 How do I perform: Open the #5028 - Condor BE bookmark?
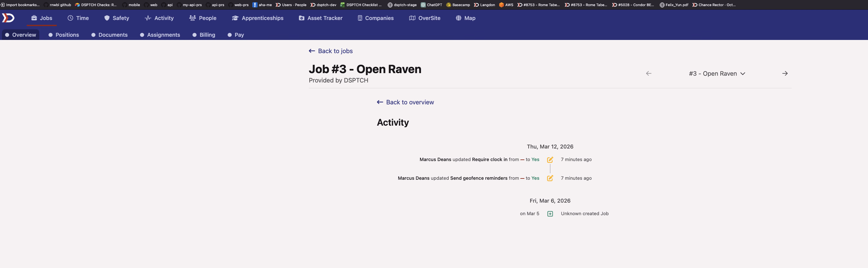click(x=633, y=5)
